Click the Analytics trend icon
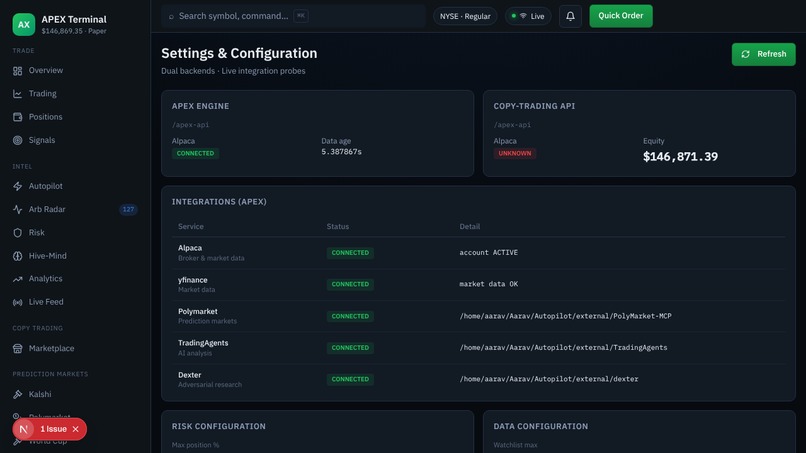This screenshot has height=453, width=806. [17, 279]
